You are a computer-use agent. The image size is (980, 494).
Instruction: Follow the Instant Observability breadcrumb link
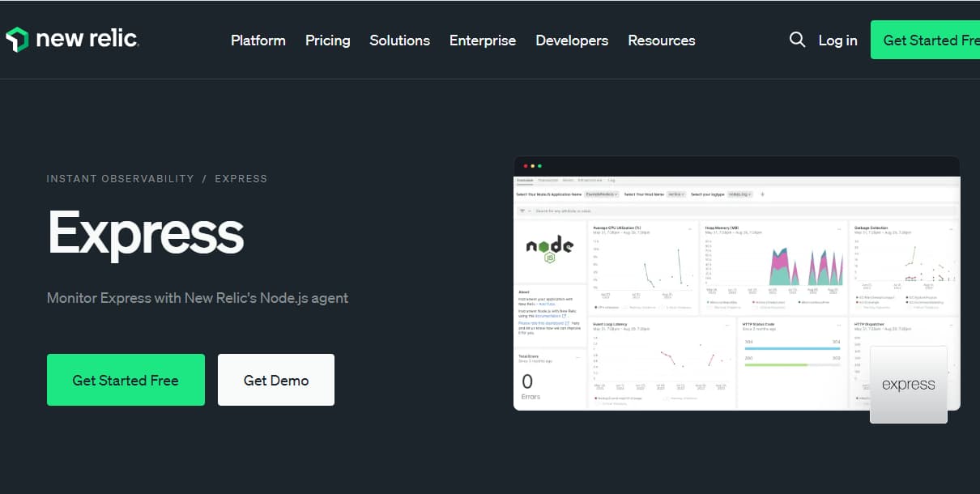pyautogui.click(x=120, y=178)
